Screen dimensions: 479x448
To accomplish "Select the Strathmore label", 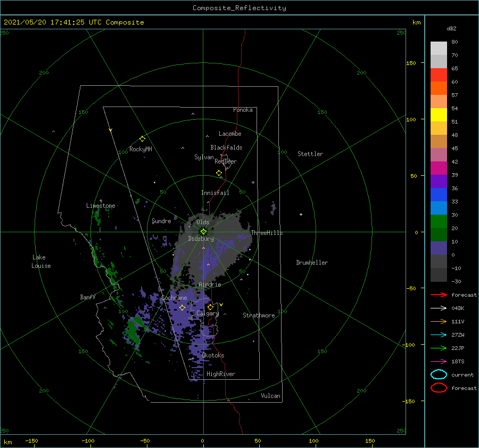I will [x=259, y=315].
